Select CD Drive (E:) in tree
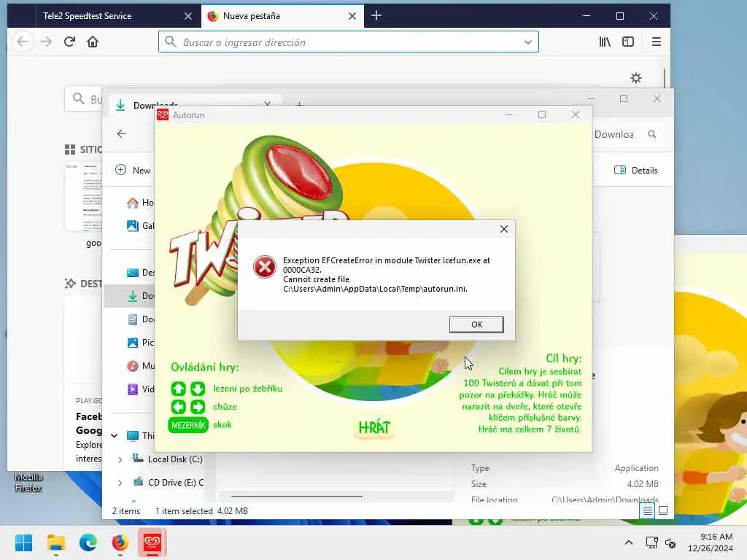 tap(169, 483)
